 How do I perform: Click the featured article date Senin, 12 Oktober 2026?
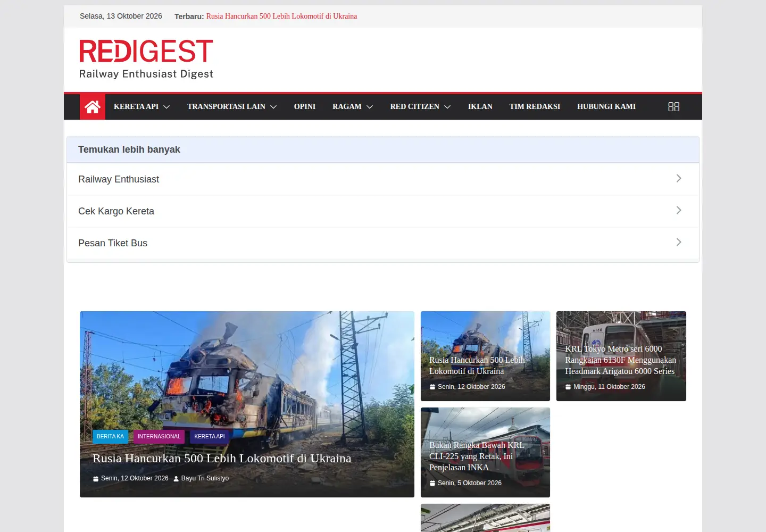[x=135, y=478]
